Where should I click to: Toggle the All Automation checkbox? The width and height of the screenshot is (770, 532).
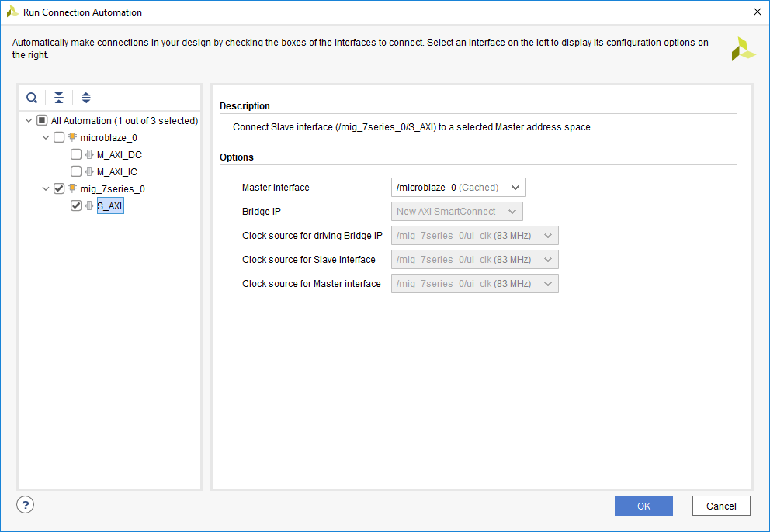coord(42,121)
